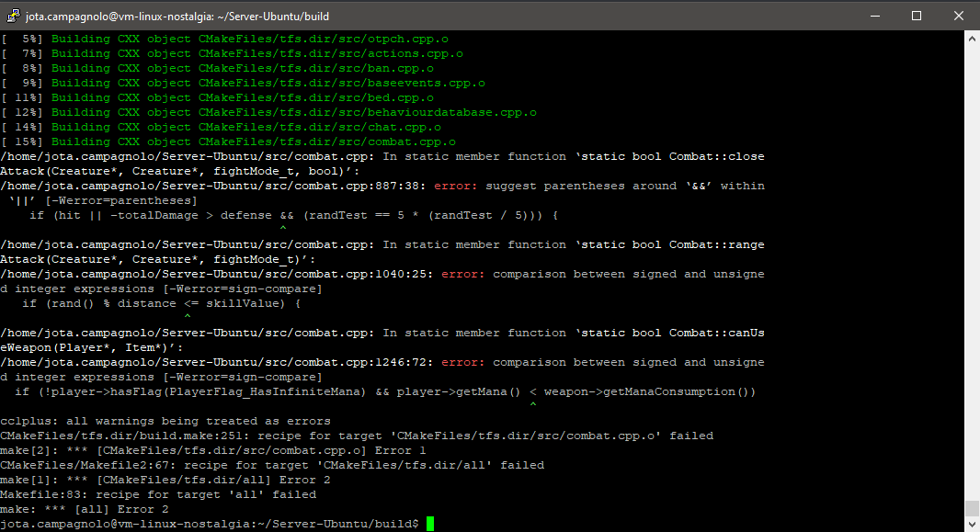Image resolution: width=980 pixels, height=532 pixels.
Task: Open the PuTTY system menu icon
Action: (x=13, y=16)
